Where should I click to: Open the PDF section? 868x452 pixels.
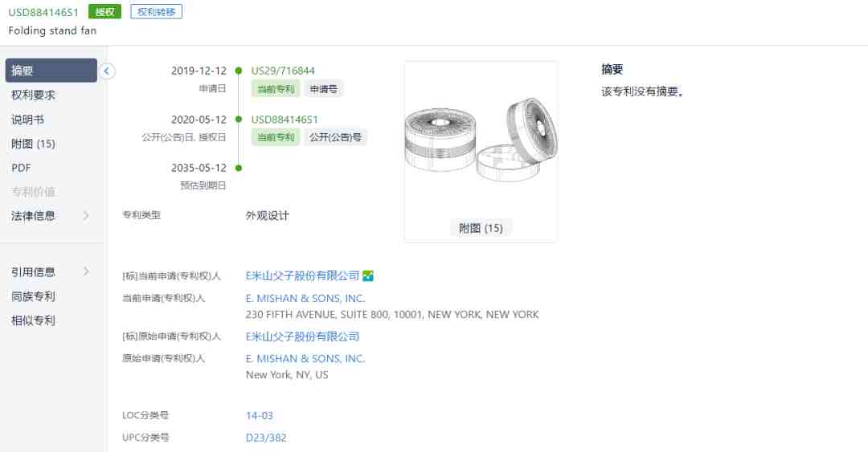click(x=21, y=168)
